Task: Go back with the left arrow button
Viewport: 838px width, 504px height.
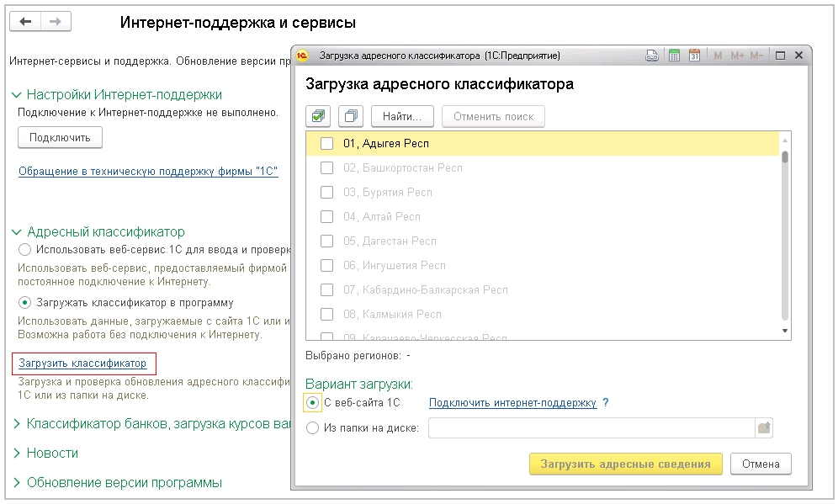Action: click(x=25, y=22)
